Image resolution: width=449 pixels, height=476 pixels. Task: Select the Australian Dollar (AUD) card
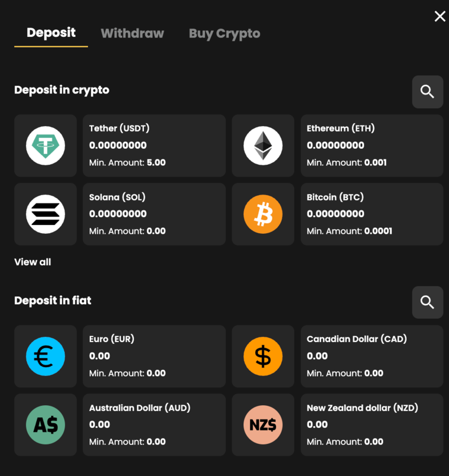154,425
